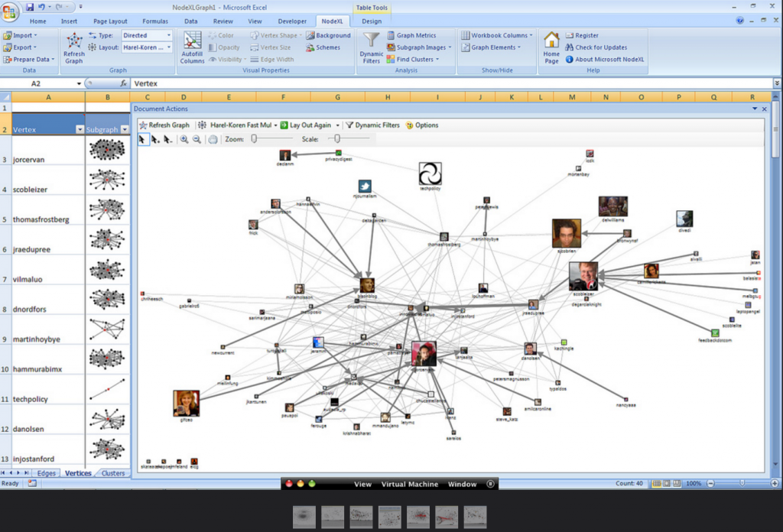Open the Subgraph column filter arrow
This screenshot has width=783, height=532.
[125, 129]
